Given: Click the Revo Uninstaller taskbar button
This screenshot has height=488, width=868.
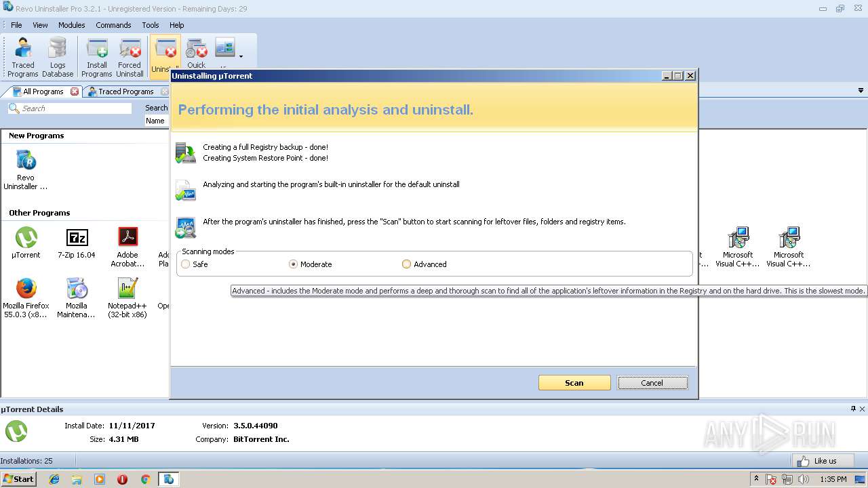Looking at the screenshot, I should (x=168, y=479).
